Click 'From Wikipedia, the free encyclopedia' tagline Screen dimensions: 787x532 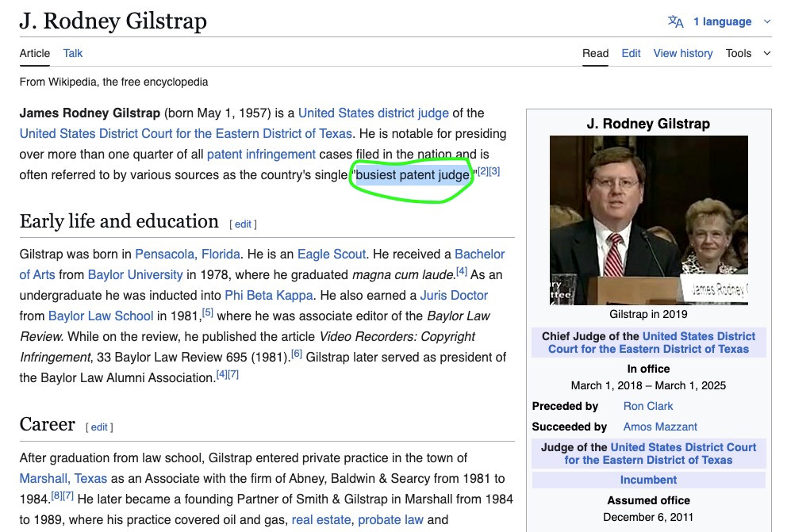(x=113, y=82)
